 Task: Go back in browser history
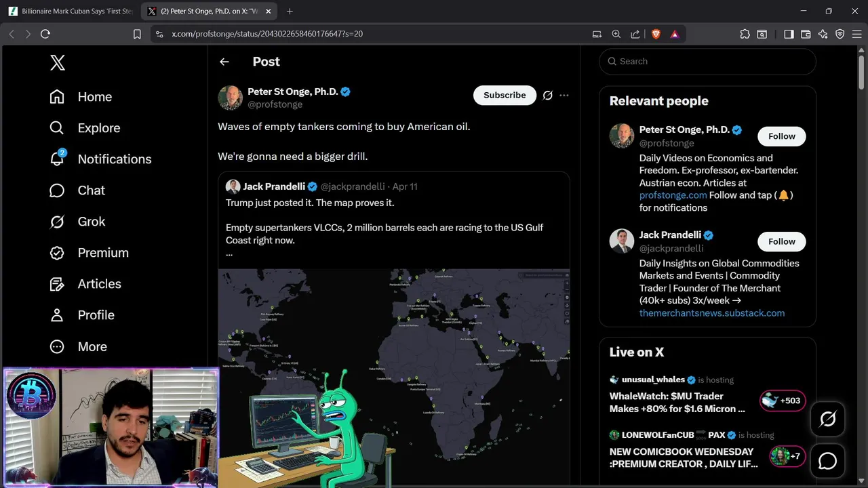[x=12, y=34]
